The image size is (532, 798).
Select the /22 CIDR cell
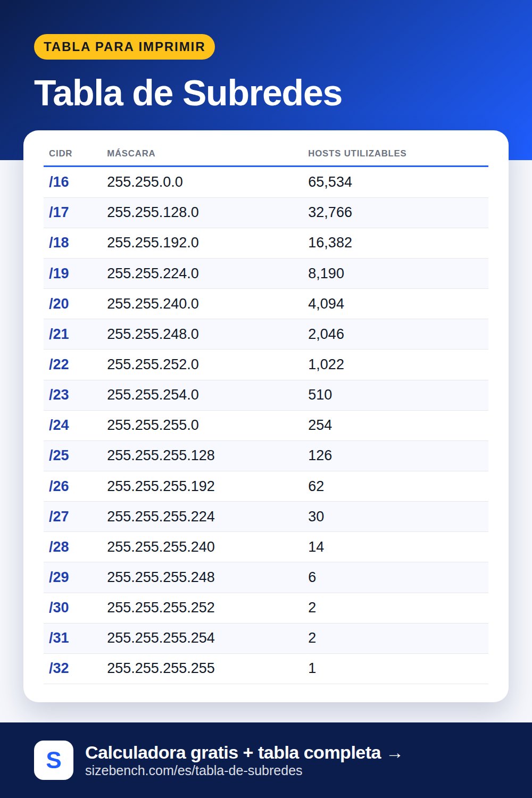tap(59, 364)
